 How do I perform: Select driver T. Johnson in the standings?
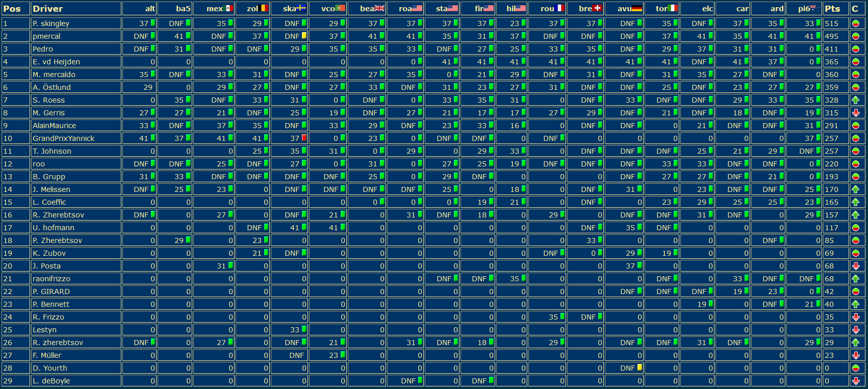(x=52, y=151)
